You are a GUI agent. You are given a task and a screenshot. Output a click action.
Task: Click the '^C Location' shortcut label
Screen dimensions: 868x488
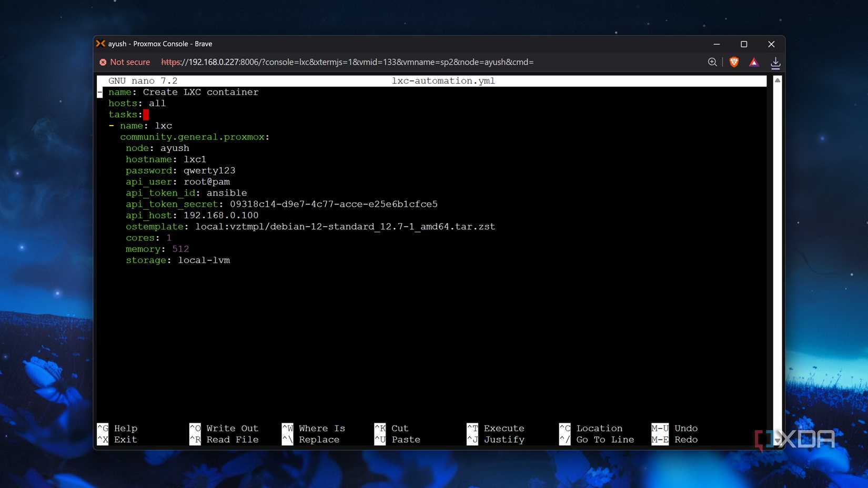click(x=591, y=429)
